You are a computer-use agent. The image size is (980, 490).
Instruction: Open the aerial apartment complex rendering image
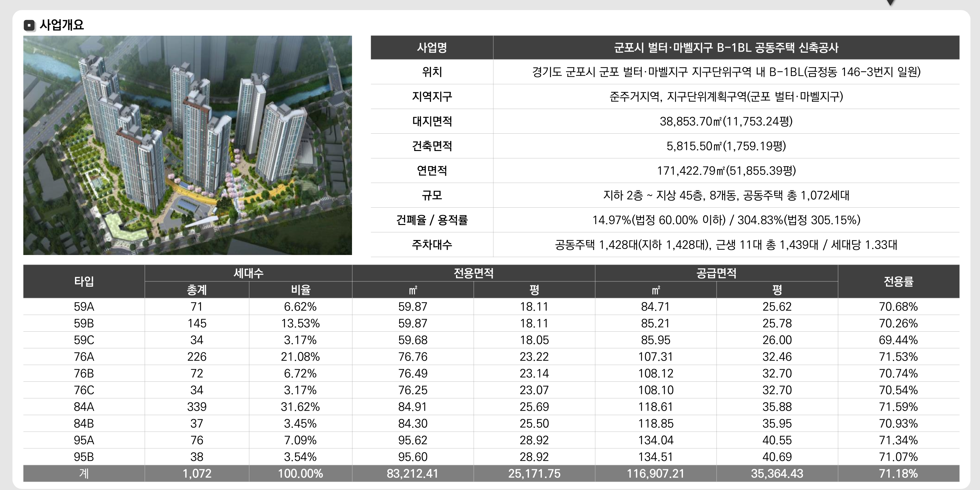click(188, 145)
